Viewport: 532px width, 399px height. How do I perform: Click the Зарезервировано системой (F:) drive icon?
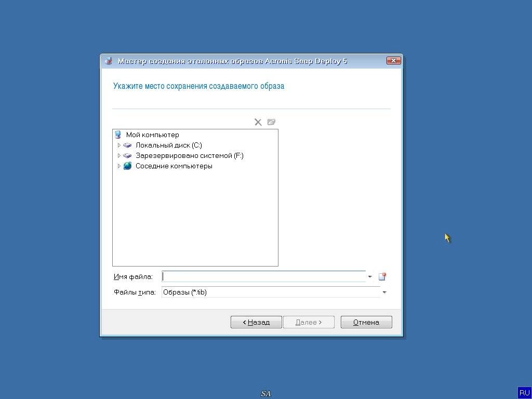tap(127, 156)
